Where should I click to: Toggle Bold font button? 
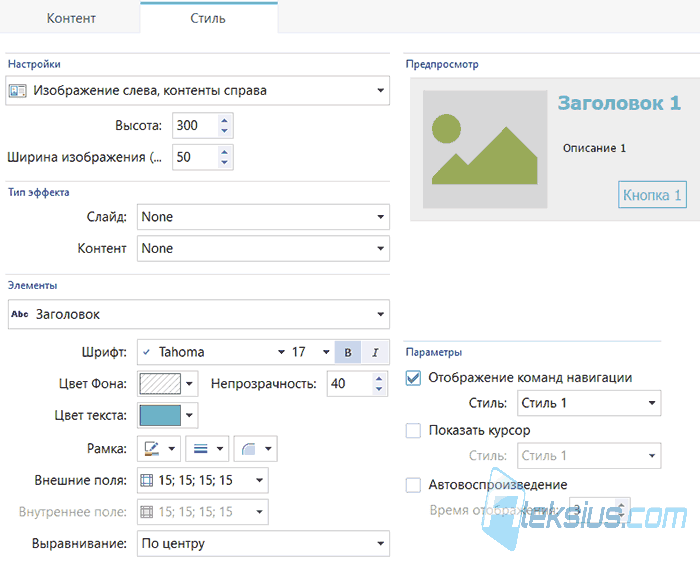coord(348,352)
